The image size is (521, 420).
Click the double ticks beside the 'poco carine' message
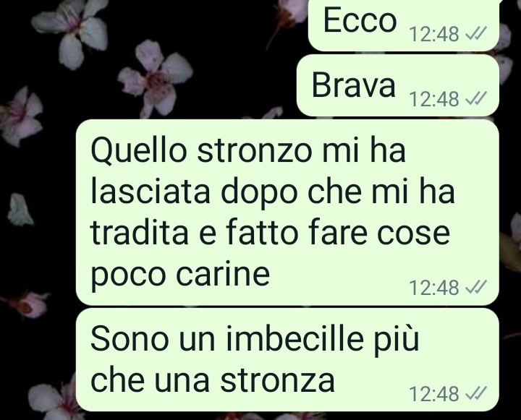click(x=476, y=287)
